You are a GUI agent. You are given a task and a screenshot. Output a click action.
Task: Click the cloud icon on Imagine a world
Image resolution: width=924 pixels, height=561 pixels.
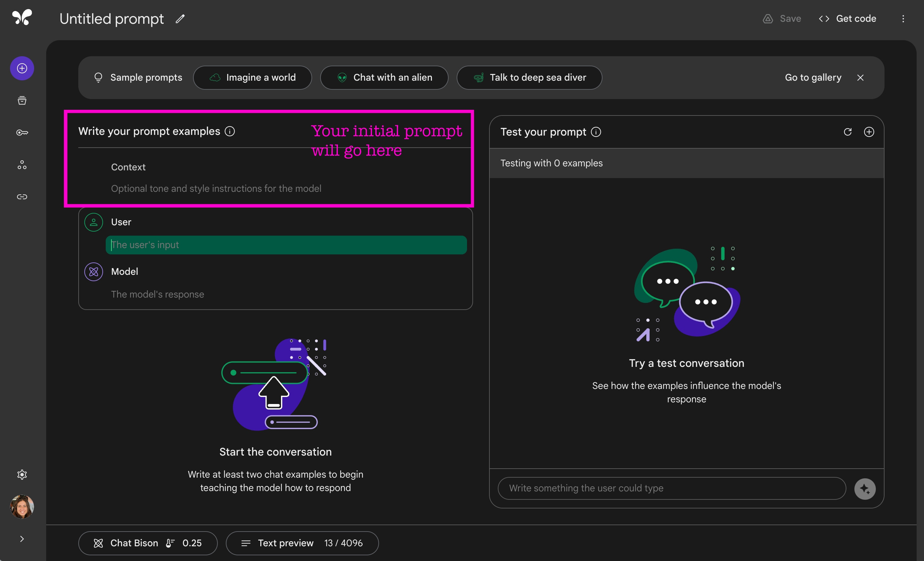tap(215, 78)
